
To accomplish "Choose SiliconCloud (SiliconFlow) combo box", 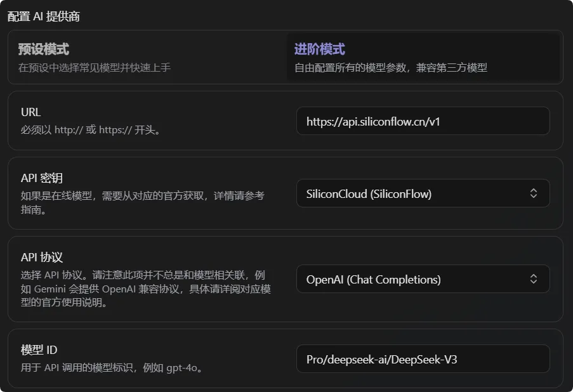I will (423, 193).
